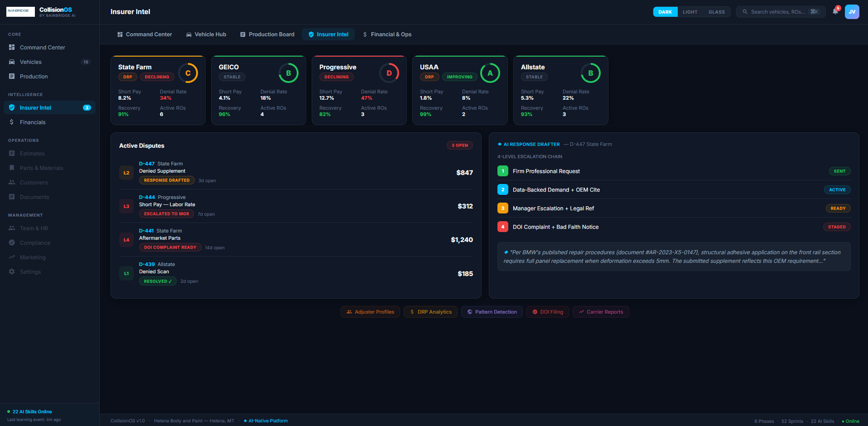Click USAA IMPROVING tag
This screenshot has height=426, width=868.
pyautogui.click(x=460, y=77)
